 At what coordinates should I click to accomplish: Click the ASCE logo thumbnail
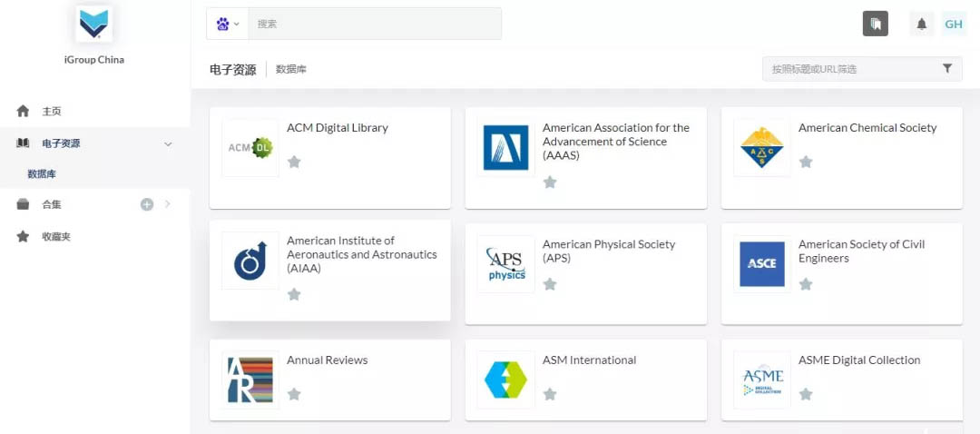(762, 264)
